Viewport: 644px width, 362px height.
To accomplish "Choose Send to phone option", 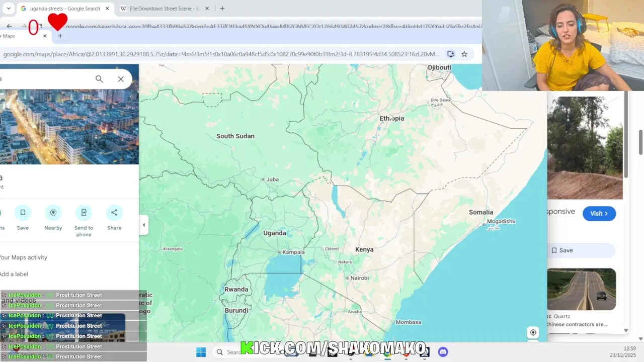I will (84, 221).
